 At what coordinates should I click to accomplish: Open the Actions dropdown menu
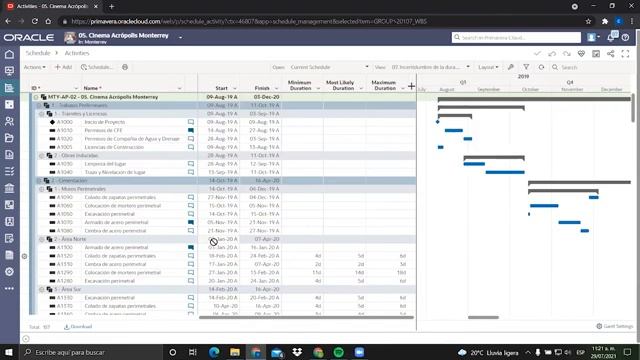pyautogui.click(x=35, y=67)
